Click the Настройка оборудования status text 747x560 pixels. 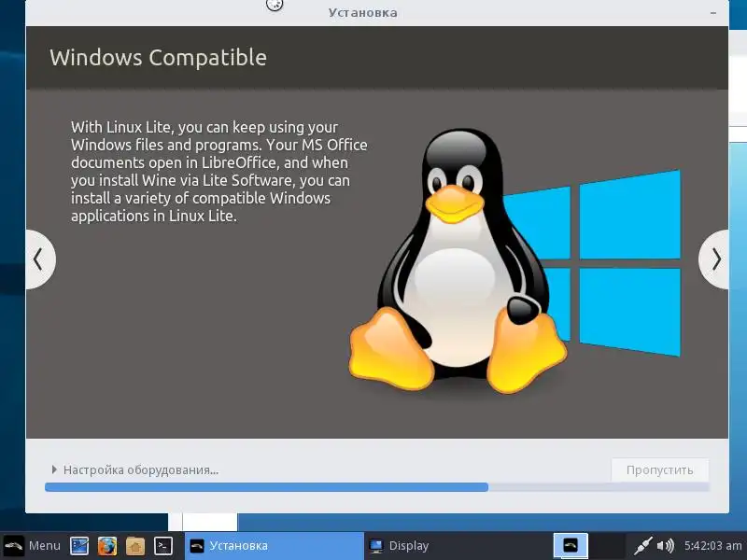tap(141, 470)
